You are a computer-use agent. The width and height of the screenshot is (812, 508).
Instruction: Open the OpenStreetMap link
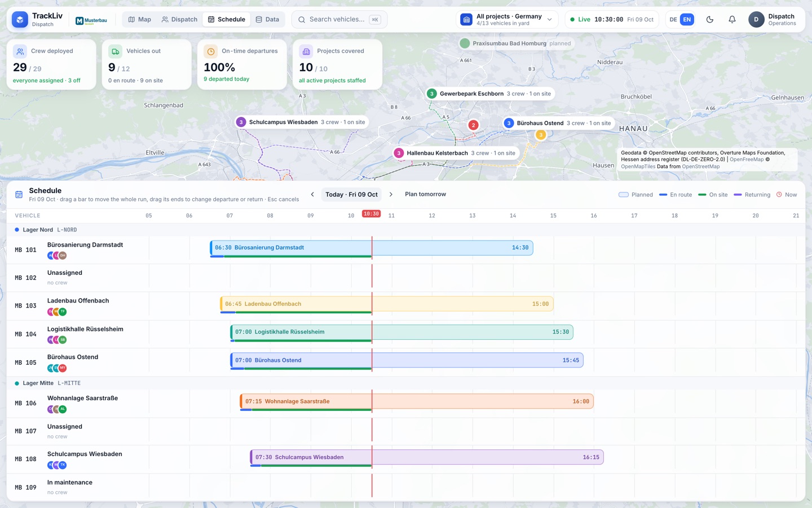point(701,167)
